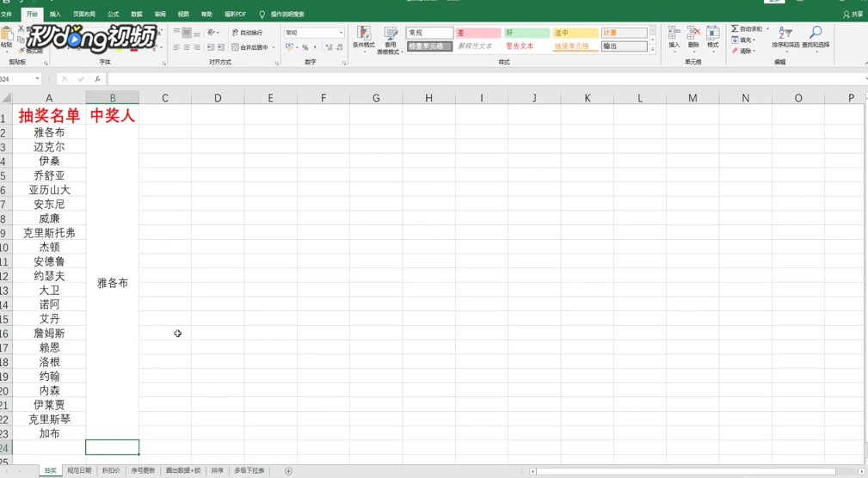Switch to the 数据 ribbon tab
The height and width of the screenshot is (478, 868).
click(x=137, y=15)
